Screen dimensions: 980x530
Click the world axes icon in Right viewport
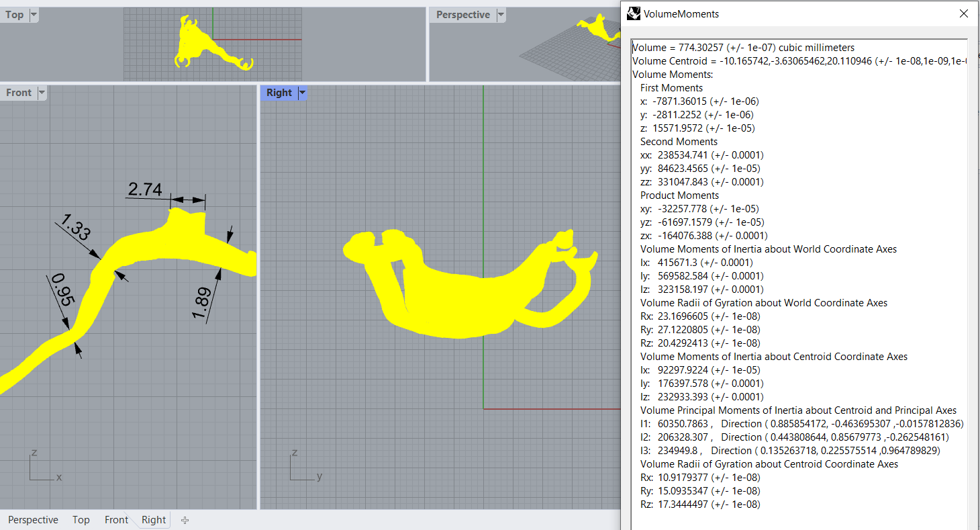[301, 468]
